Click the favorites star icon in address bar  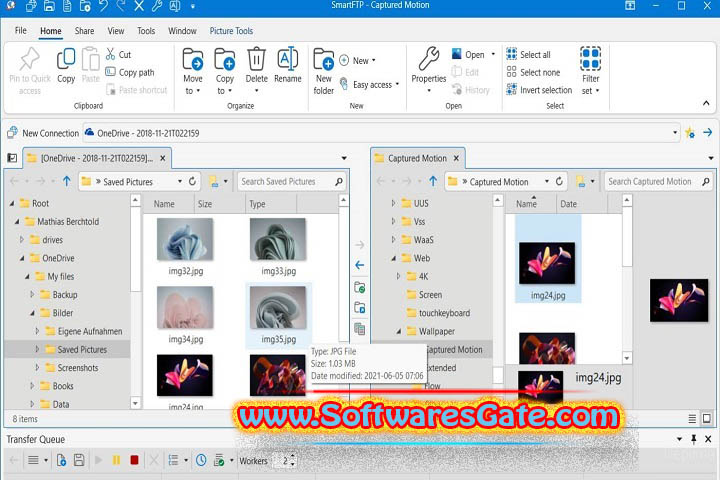tap(689, 133)
